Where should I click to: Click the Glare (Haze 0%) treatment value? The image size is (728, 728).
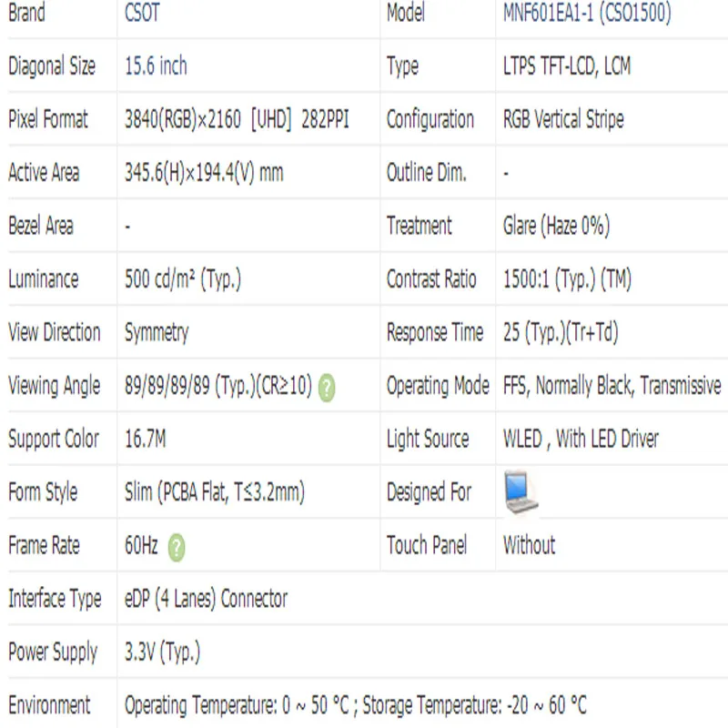click(x=556, y=226)
